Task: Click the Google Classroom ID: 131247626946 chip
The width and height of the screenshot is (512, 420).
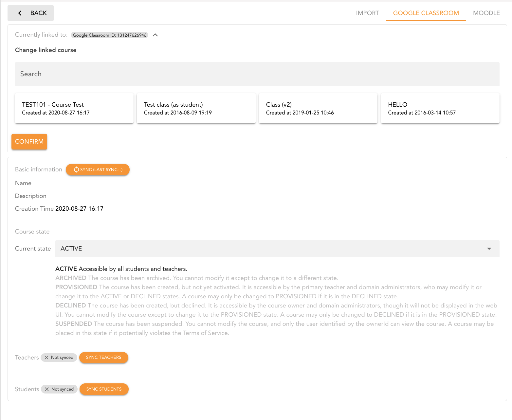Action: 109,35
